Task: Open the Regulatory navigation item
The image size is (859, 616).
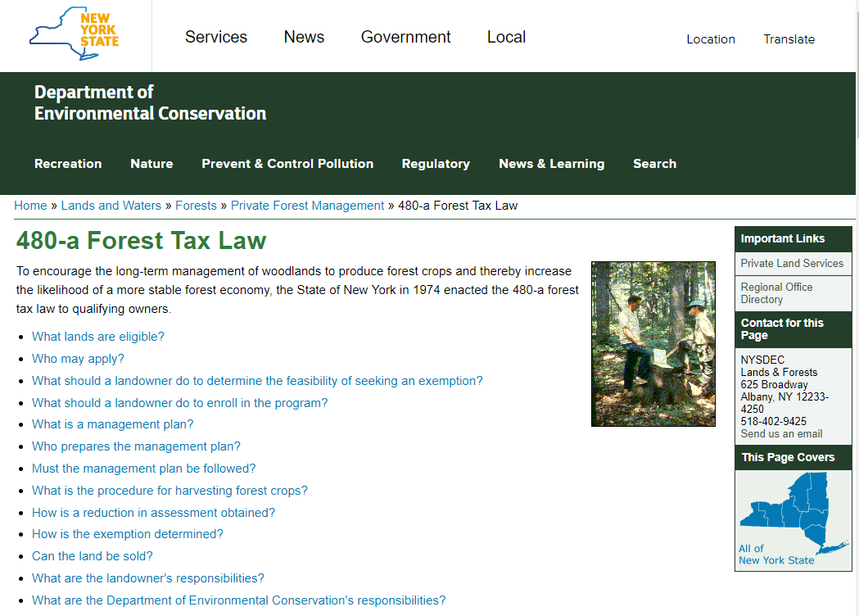Action: 436,164
